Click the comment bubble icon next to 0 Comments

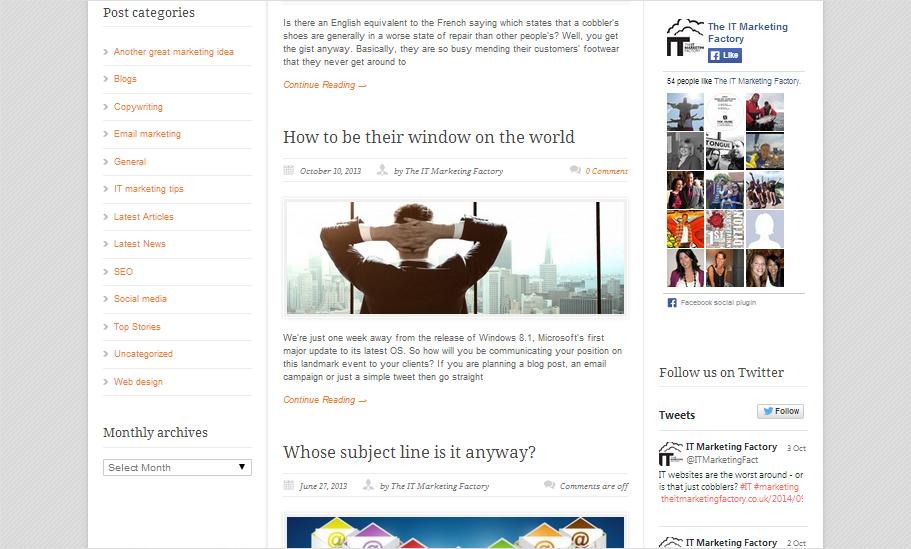coord(575,171)
